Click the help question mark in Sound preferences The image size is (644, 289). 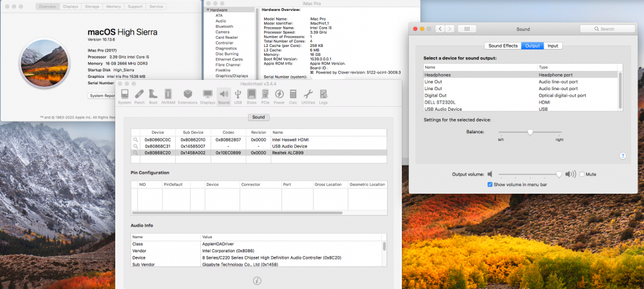[x=623, y=156]
